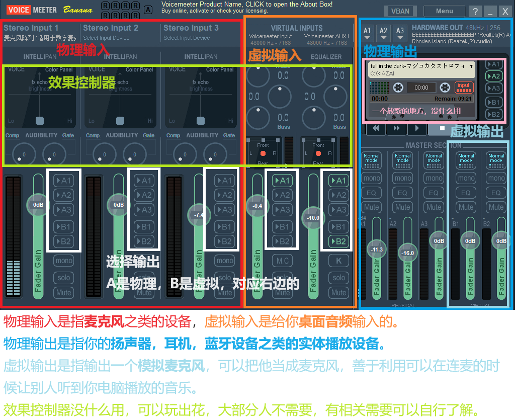
Task: Click Stereo Input 1 Comp knob
Action: click(24, 154)
